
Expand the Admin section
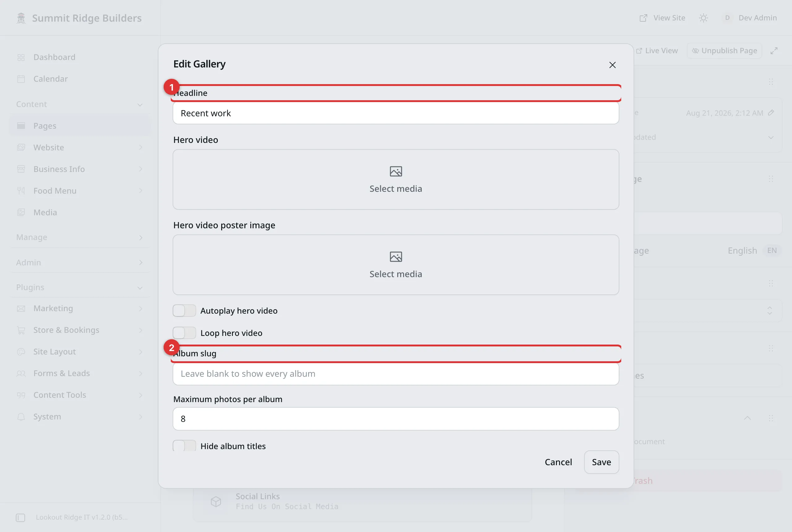tap(80, 262)
